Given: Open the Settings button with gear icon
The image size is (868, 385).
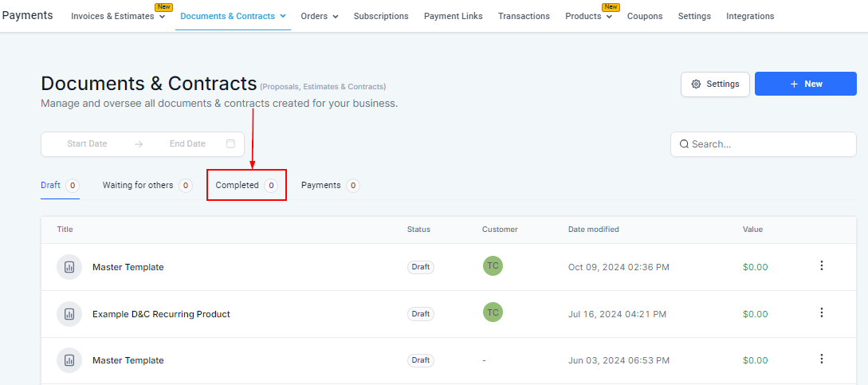Looking at the screenshot, I should coord(715,84).
